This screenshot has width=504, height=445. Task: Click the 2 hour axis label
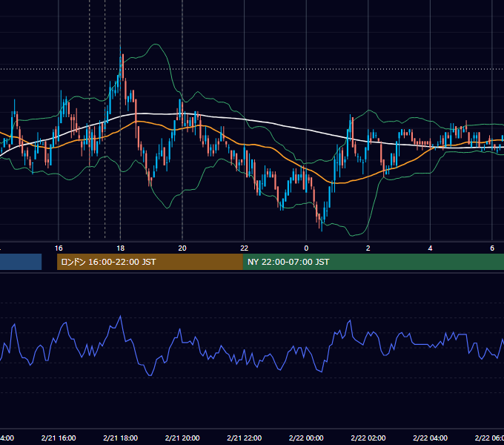pyautogui.click(x=368, y=248)
